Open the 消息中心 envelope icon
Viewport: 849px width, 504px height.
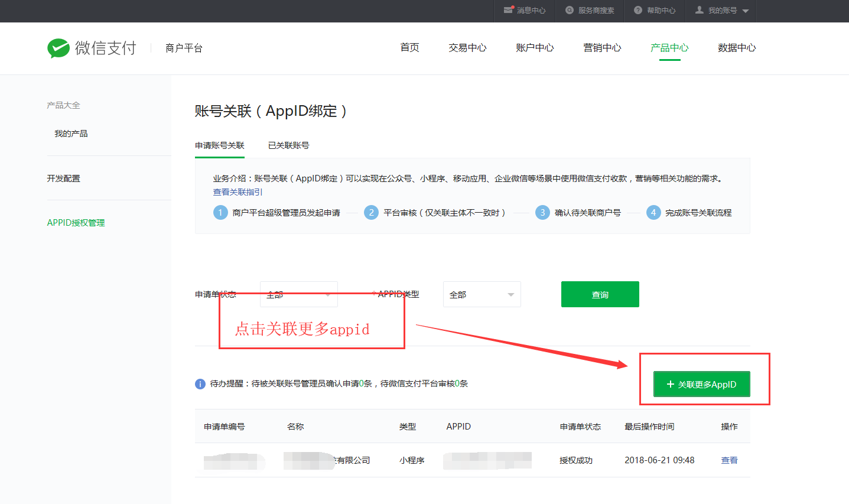coord(509,10)
